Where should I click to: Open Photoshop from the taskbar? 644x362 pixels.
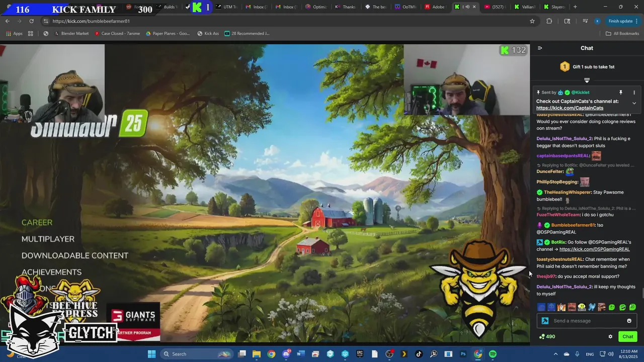coord(463,354)
